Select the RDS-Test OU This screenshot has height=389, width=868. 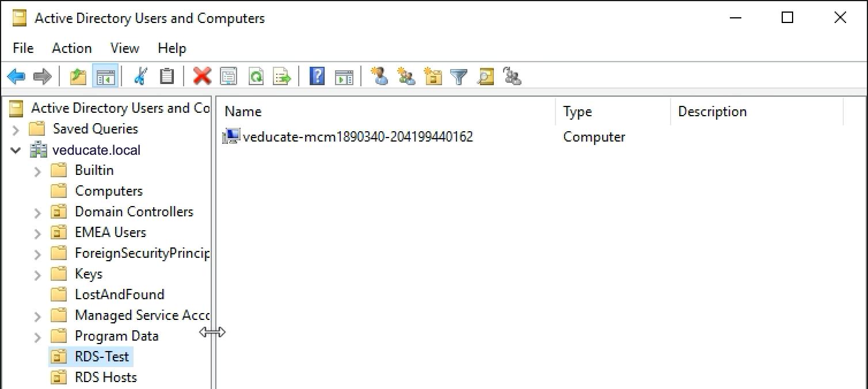click(x=102, y=357)
